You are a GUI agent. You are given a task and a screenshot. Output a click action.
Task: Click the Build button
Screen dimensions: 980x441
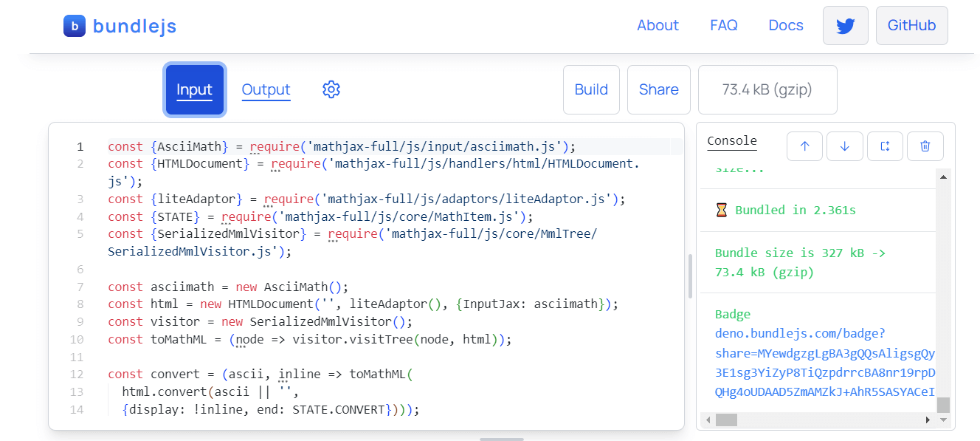pyautogui.click(x=591, y=89)
